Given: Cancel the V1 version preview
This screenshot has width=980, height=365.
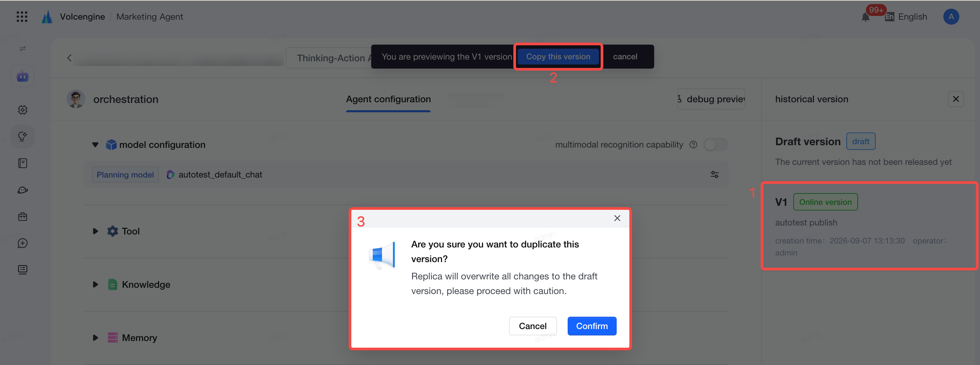Looking at the screenshot, I should (625, 57).
